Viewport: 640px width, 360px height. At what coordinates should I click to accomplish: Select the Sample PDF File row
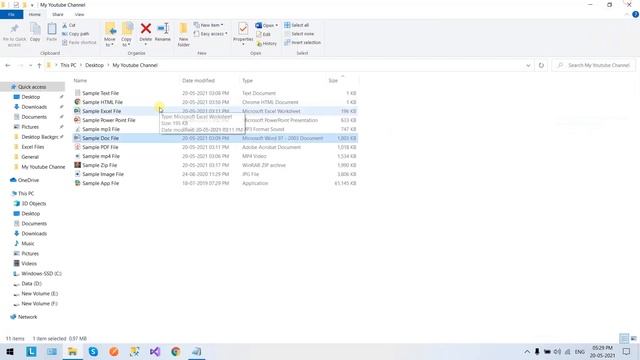click(215, 147)
